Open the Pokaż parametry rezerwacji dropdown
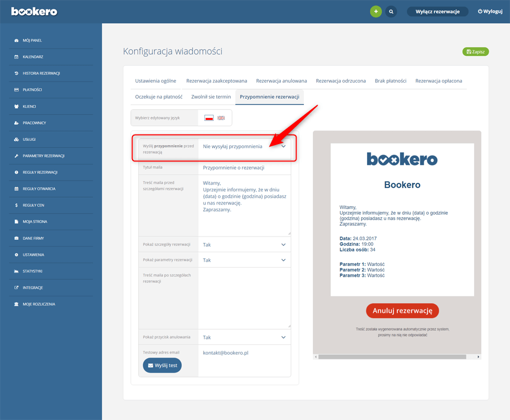The height and width of the screenshot is (420, 510). pos(244,260)
